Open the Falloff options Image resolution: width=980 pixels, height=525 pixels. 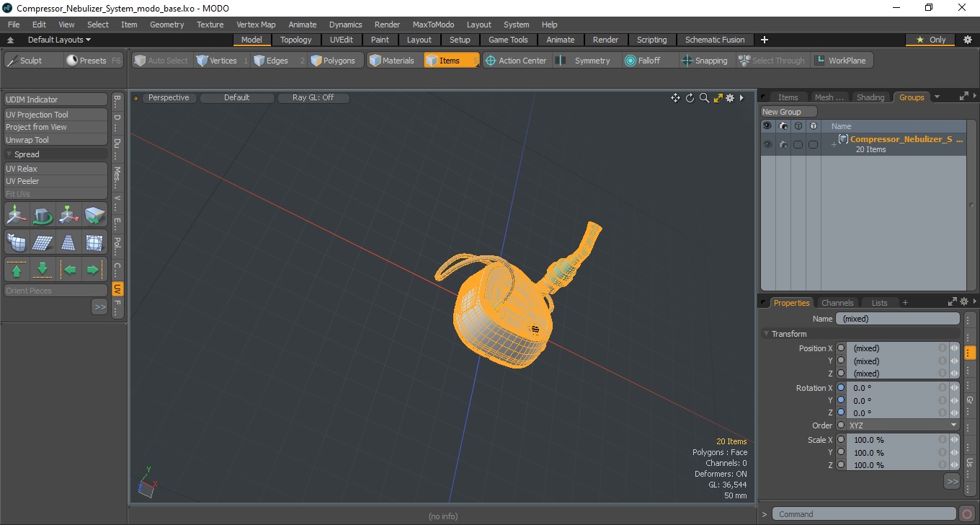click(650, 61)
